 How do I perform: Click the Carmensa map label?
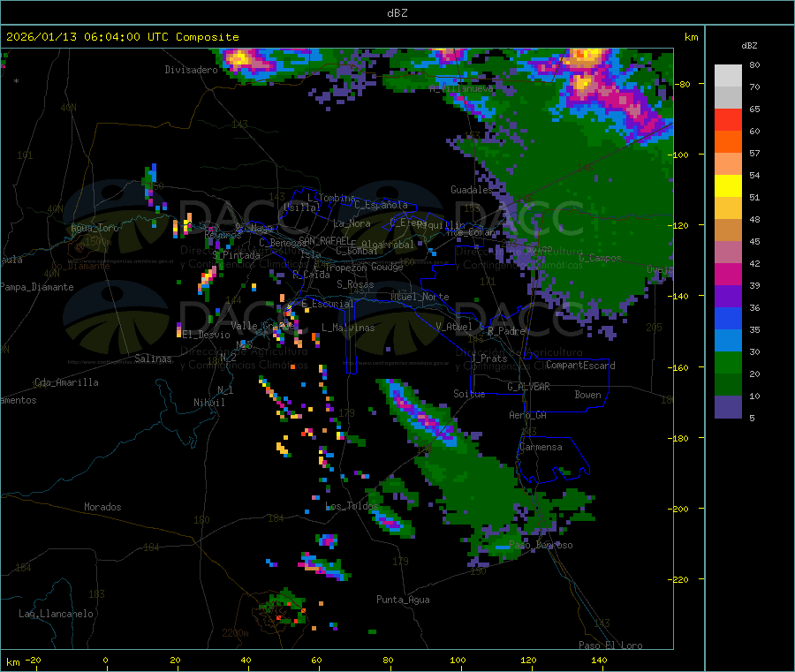click(541, 447)
